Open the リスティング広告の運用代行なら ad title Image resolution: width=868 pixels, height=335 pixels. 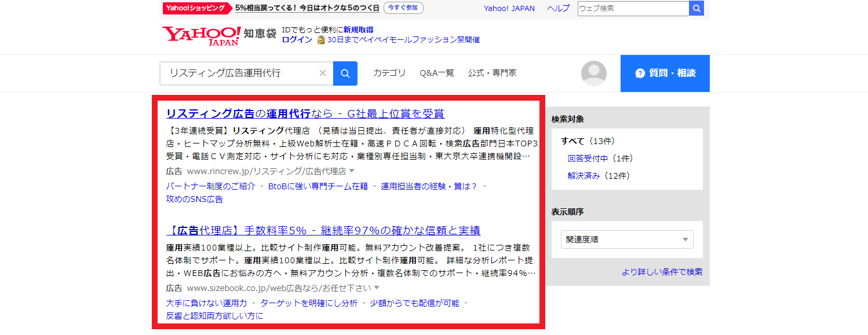coord(305,113)
